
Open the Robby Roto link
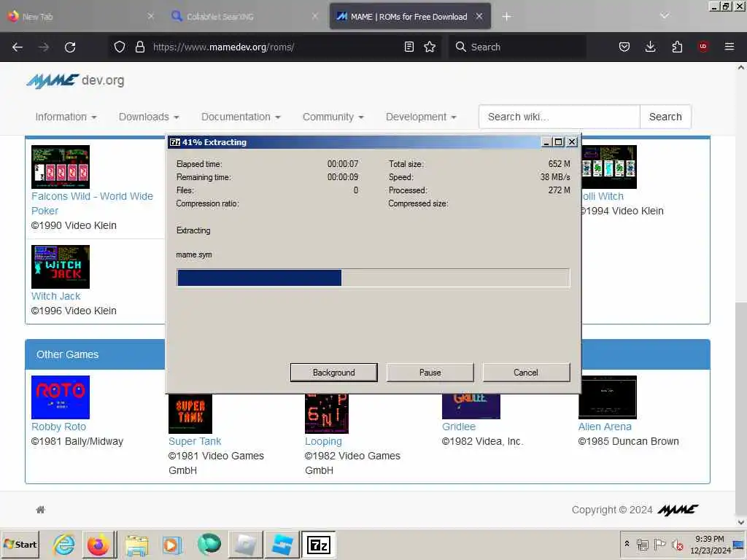58,427
